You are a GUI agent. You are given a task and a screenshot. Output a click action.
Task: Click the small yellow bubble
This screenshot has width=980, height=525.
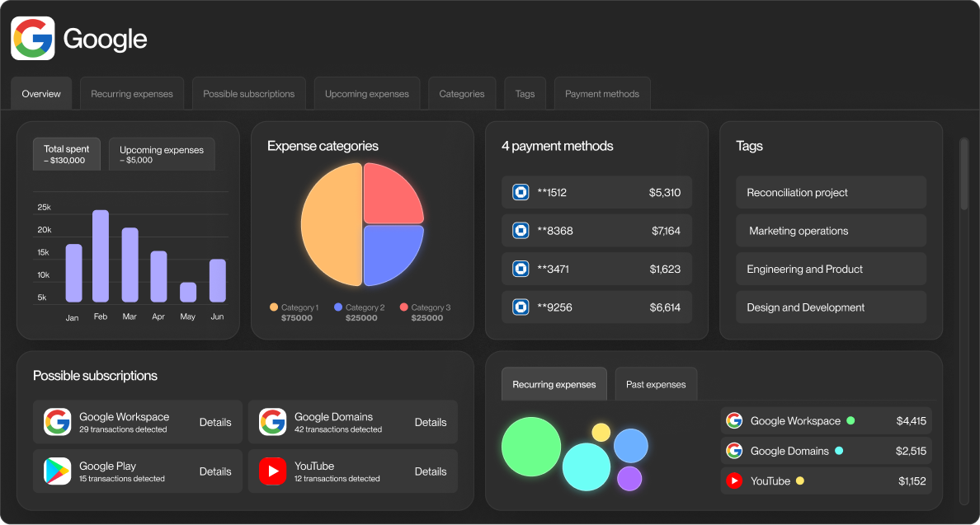coord(601,433)
